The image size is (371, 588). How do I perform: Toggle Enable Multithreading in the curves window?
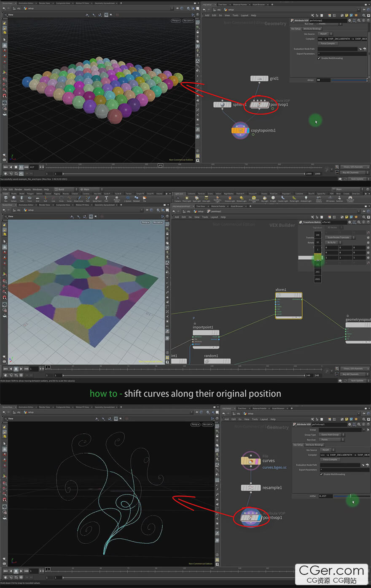pos(321,474)
